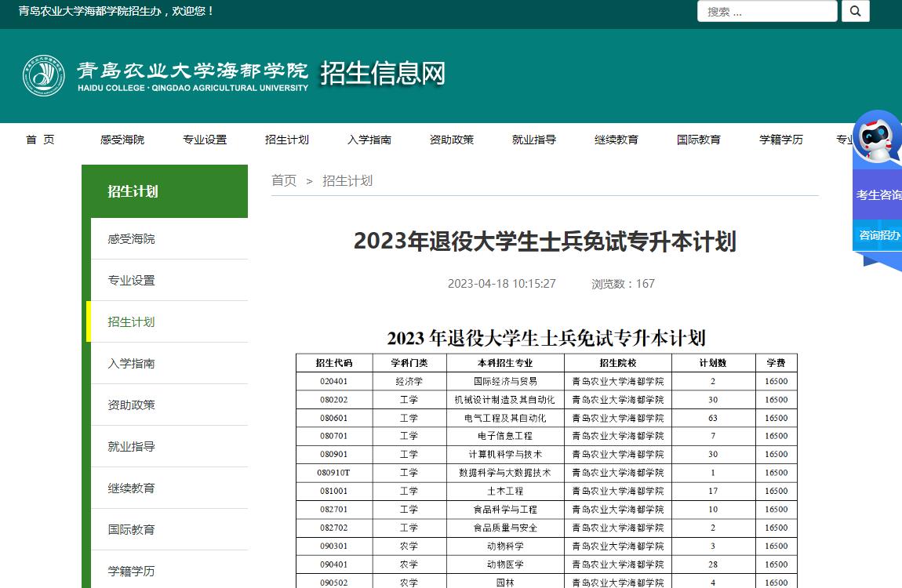Select 感受海院 in left sidebar

[x=169, y=238]
